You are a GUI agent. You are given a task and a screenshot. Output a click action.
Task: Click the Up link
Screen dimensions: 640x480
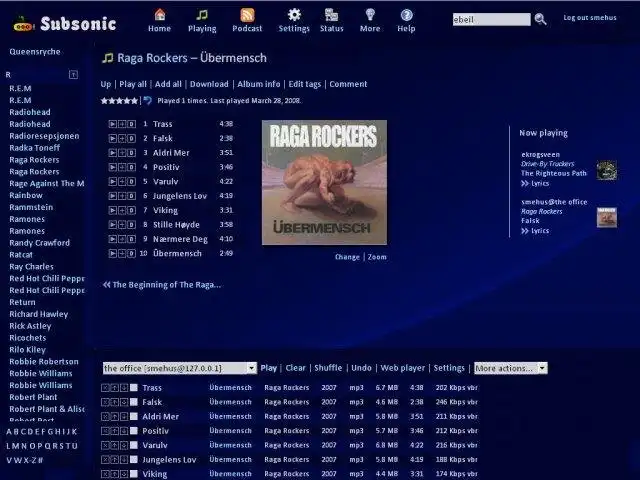pos(106,84)
